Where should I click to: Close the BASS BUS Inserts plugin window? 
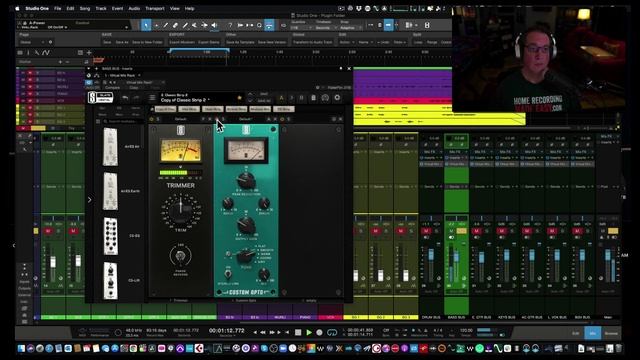pos(349,69)
